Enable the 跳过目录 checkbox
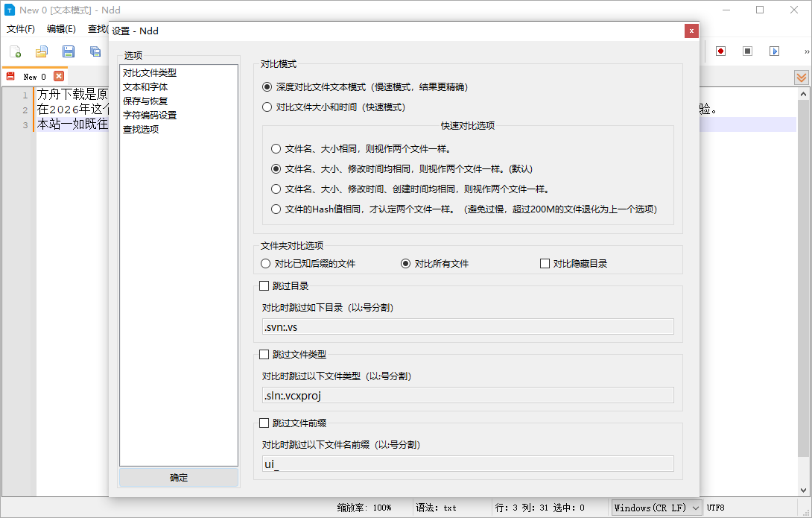 pos(264,285)
